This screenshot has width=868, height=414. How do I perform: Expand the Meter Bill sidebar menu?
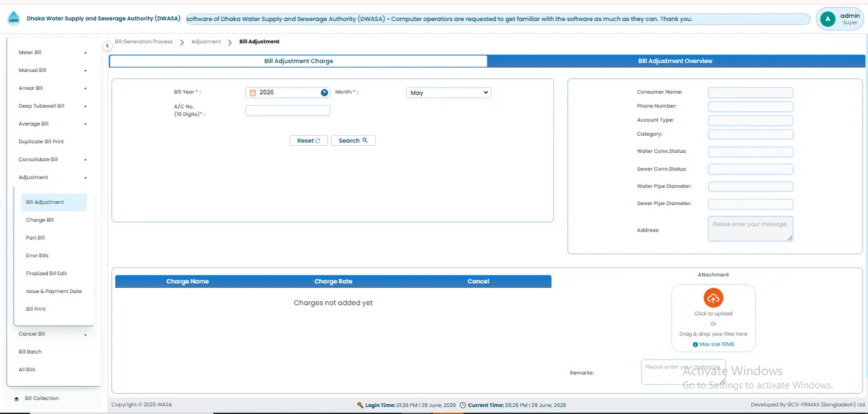tap(53, 53)
